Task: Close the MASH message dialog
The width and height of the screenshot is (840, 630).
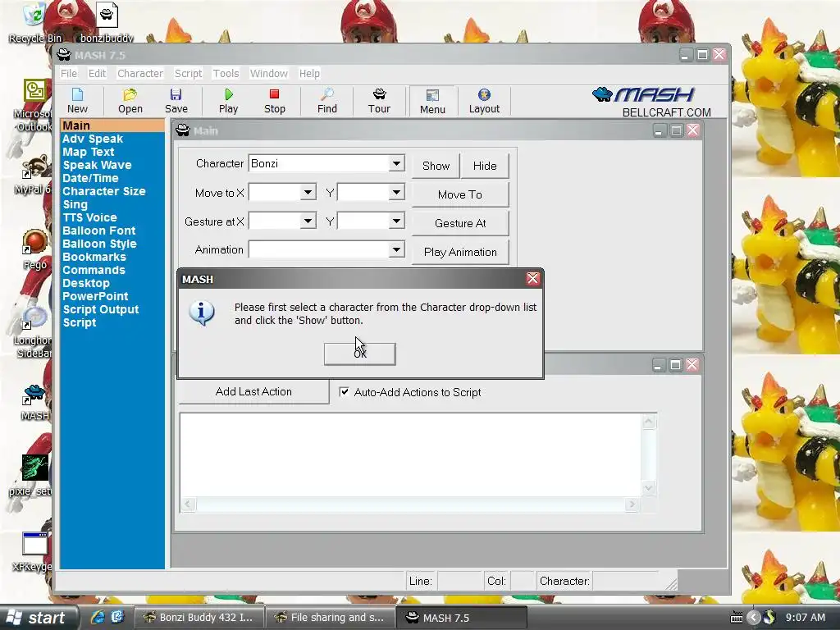Action: pos(532,279)
